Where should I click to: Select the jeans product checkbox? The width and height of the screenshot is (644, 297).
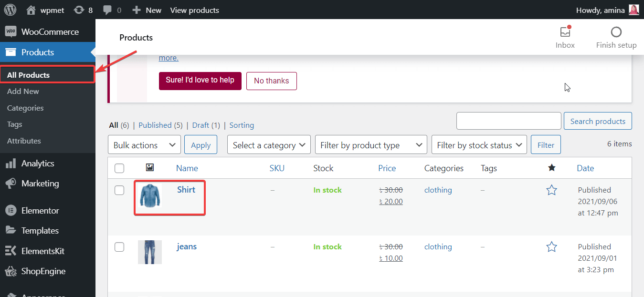tap(119, 247)
